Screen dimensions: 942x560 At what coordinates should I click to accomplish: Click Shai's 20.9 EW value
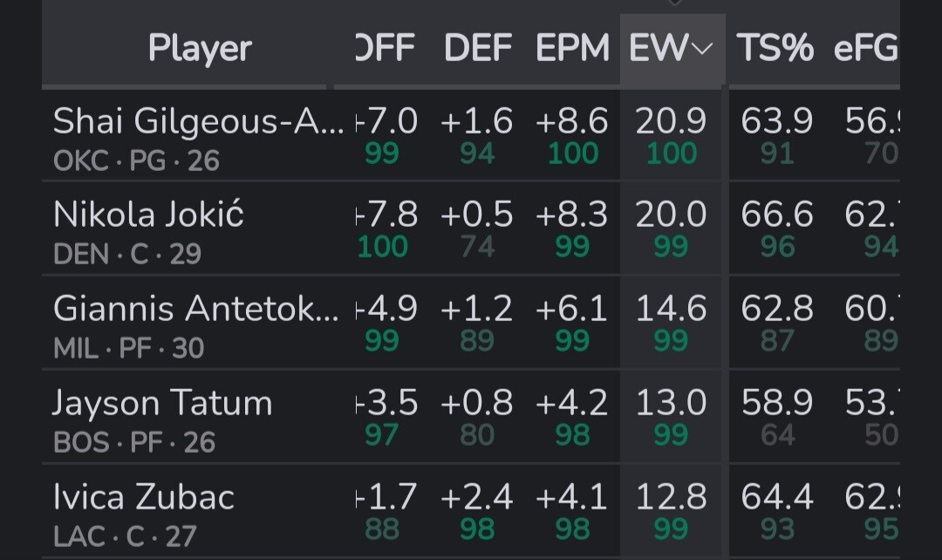click(x=671, y=121)
